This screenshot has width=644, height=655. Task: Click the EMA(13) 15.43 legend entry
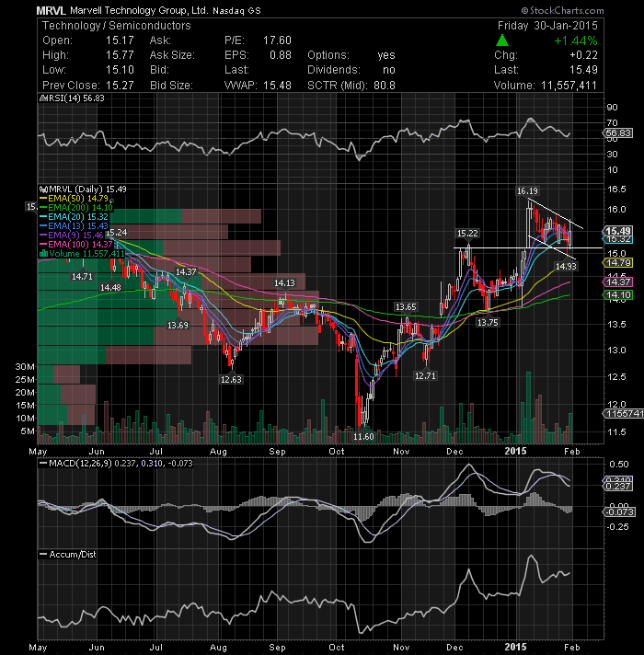coord(75,226)
